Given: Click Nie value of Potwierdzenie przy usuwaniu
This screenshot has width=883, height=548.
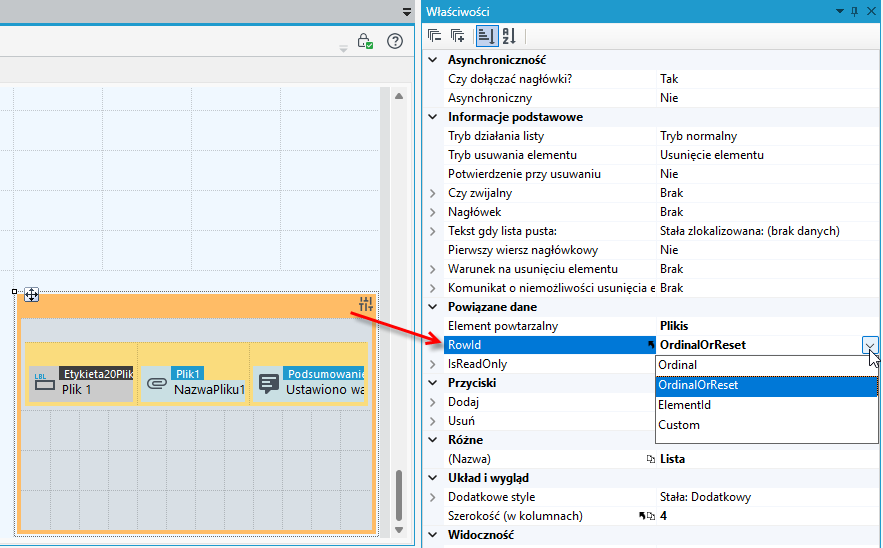Looking at the screenshot, I should [x=669, y=174].
